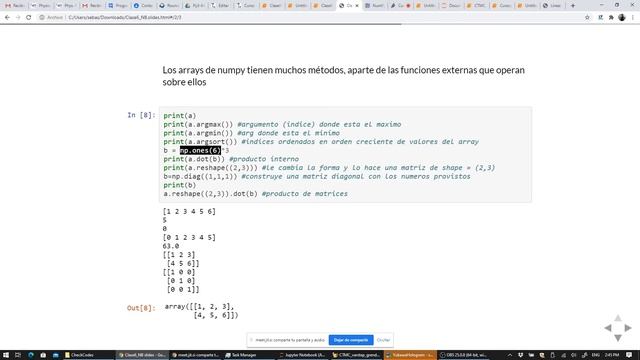The image size is (640, 360).
Task: Switch to the first Gmail browser tab
Action: (14, 6)
